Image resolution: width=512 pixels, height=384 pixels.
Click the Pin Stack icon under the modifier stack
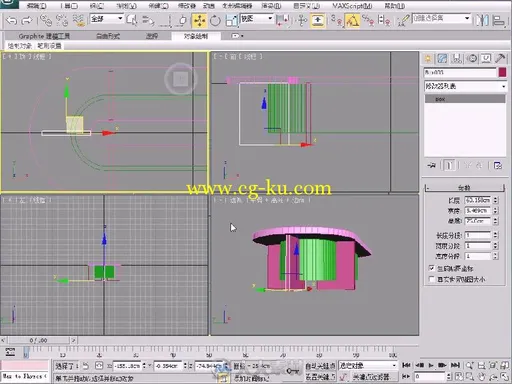[x=431, y=165]
